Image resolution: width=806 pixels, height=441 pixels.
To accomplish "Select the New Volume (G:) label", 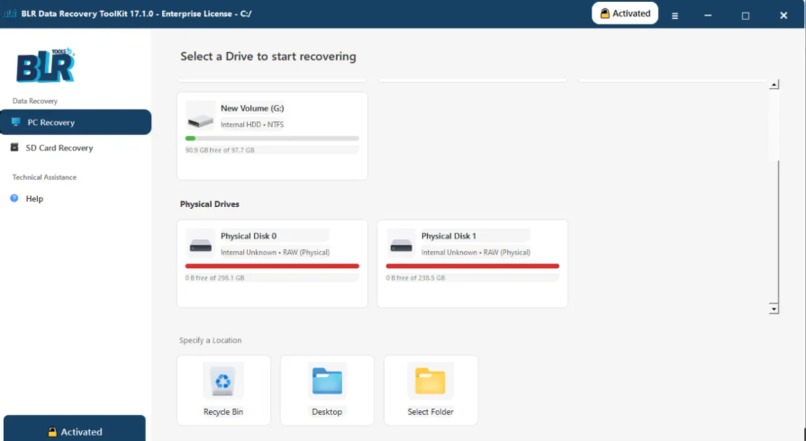I will pyautogui.click(x=252, y=108).
